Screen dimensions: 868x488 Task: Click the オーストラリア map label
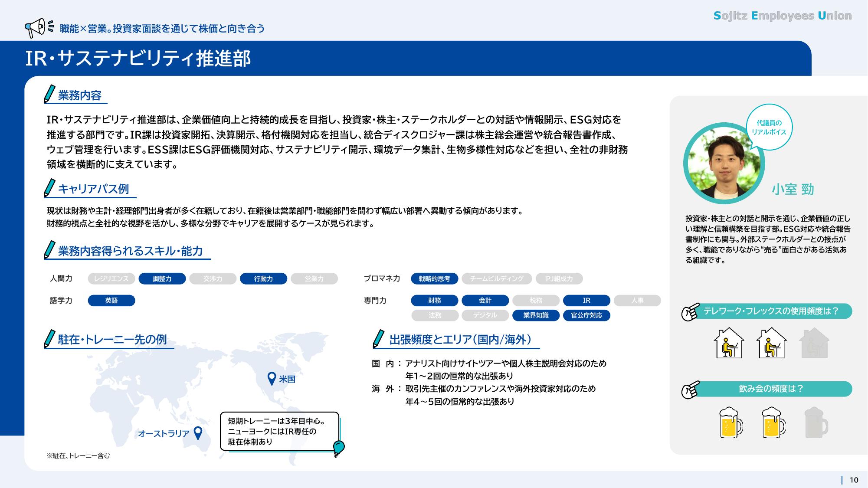(164, 434)
